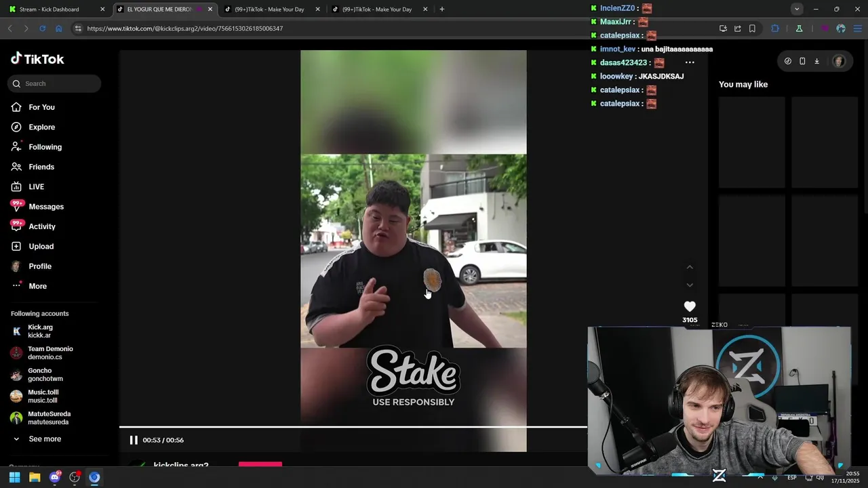The width and height of the screenshot is (868, 488).
Task: Click the TikTok logo
Action: [37, 59]
